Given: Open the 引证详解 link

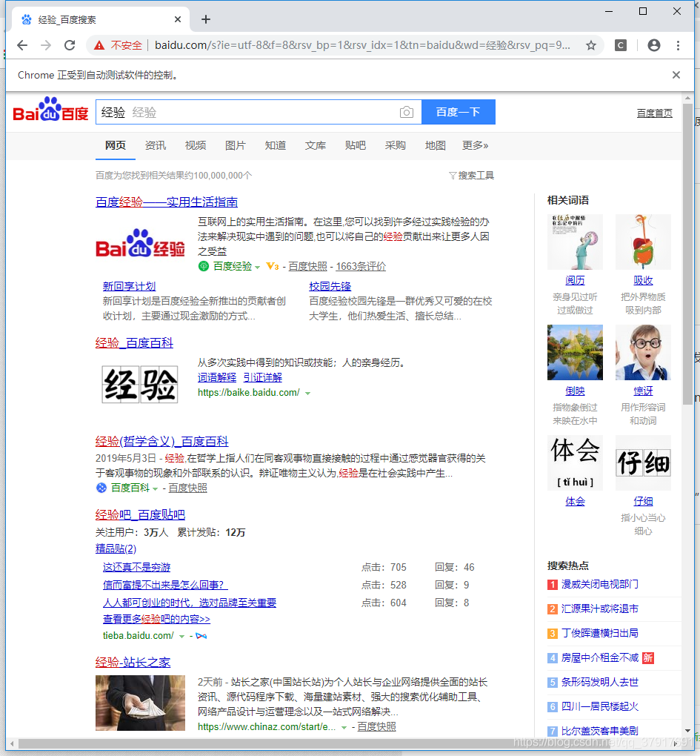Looking at the screenshot, I should [262, 377].
